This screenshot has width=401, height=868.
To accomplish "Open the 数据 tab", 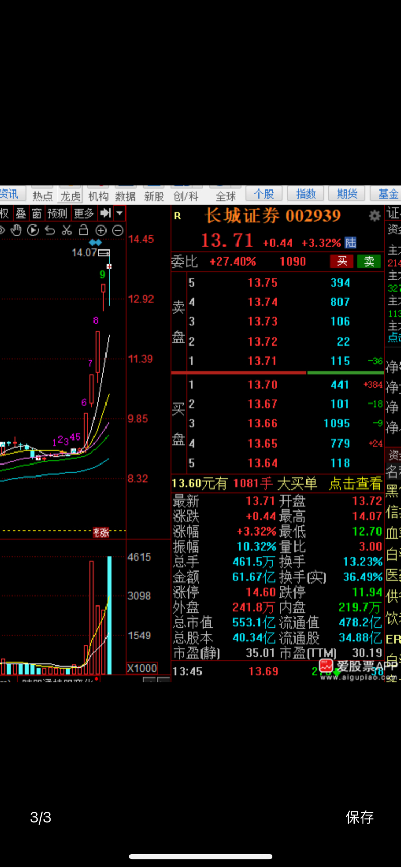I will click(125, 196).
